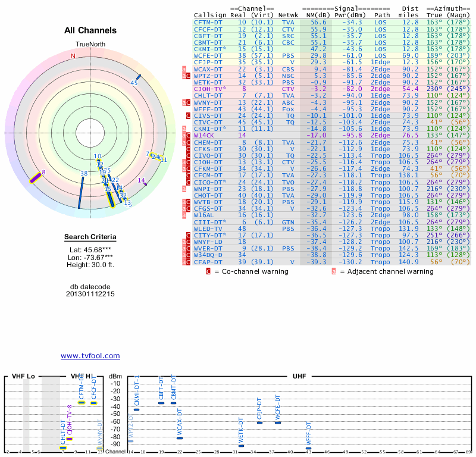Open the www.tvfool.com link
The image size is (476, 457).
[90, 356]
